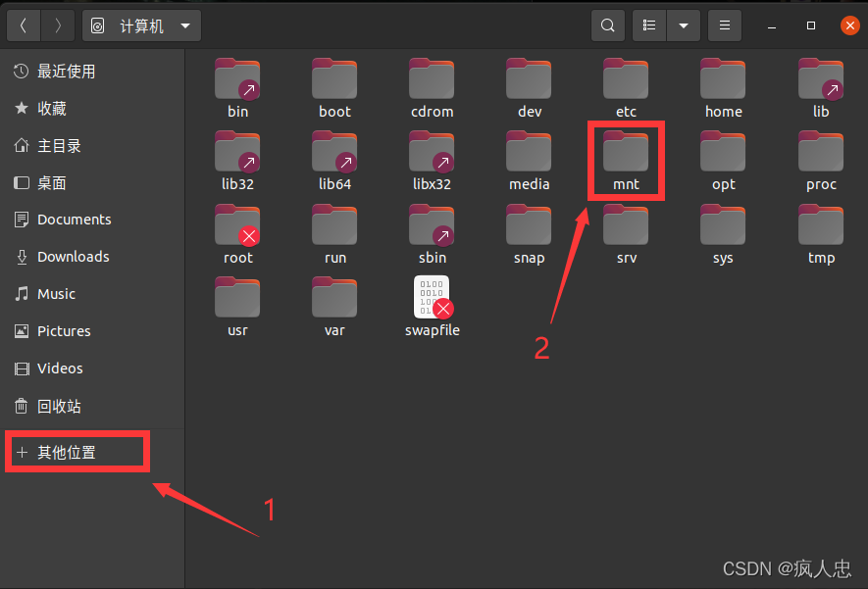Select the lib folder icon
This screenshot has width=868, height=589.
pyautogui.click(x=820, y=79)
